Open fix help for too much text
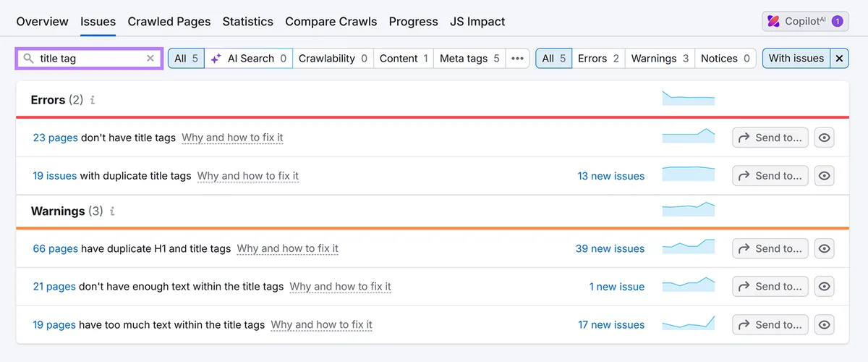868x362 pixels. (x=322, y=325)
